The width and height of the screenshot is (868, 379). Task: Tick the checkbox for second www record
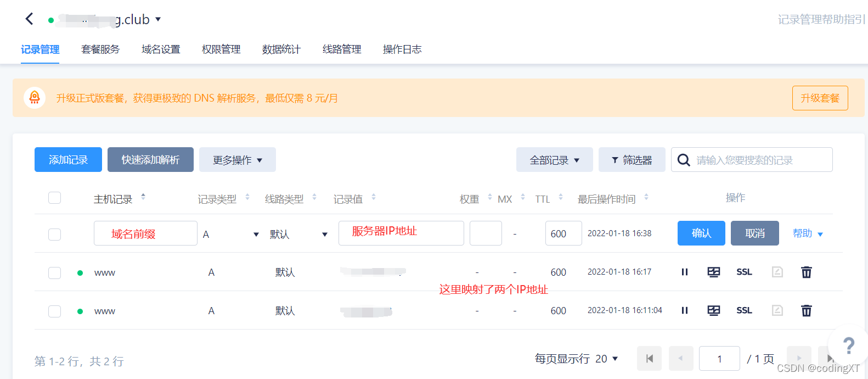(x=54, y=311)
